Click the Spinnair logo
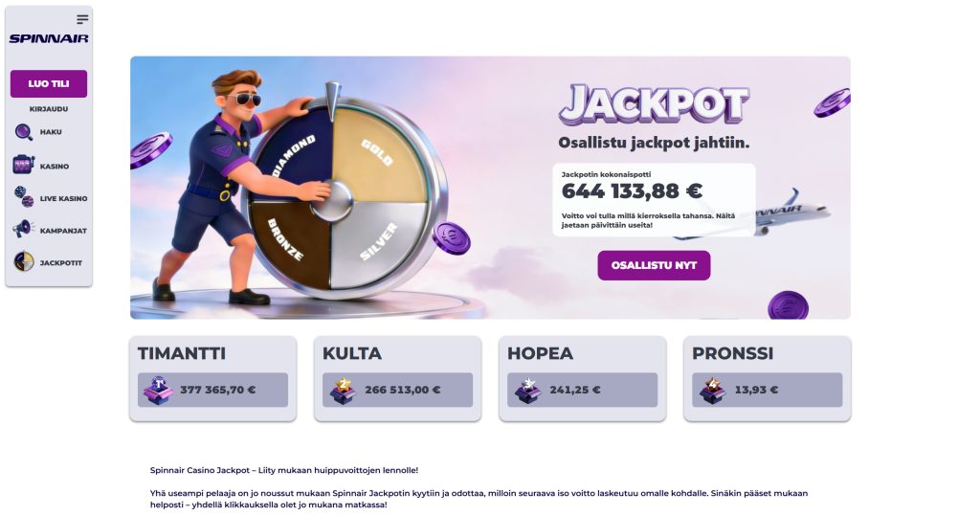 [49, 39]
